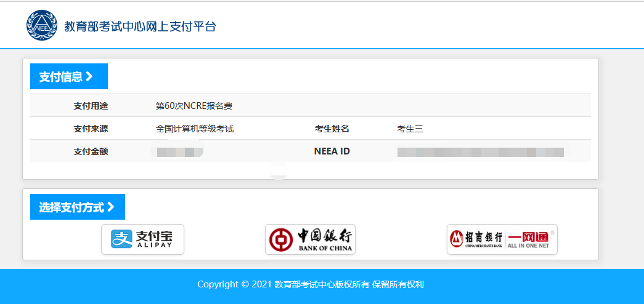Click the platform title 教育部考试中心网上支付平台

click(140, 26)
